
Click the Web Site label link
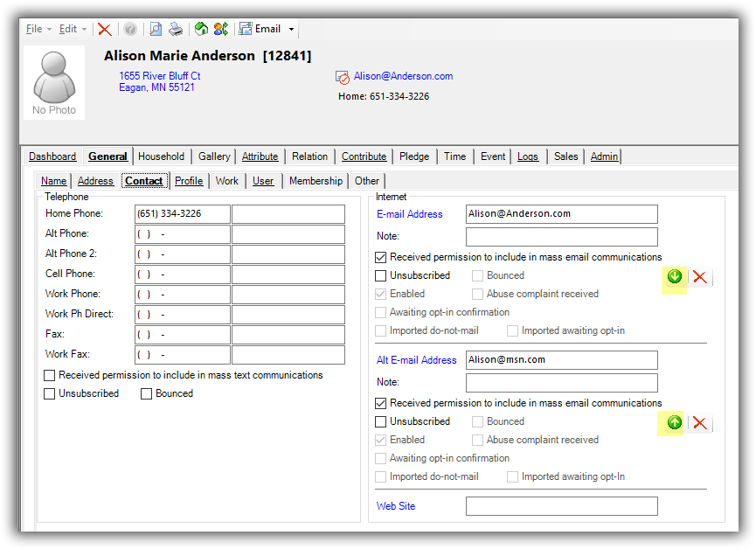point(396,506)
